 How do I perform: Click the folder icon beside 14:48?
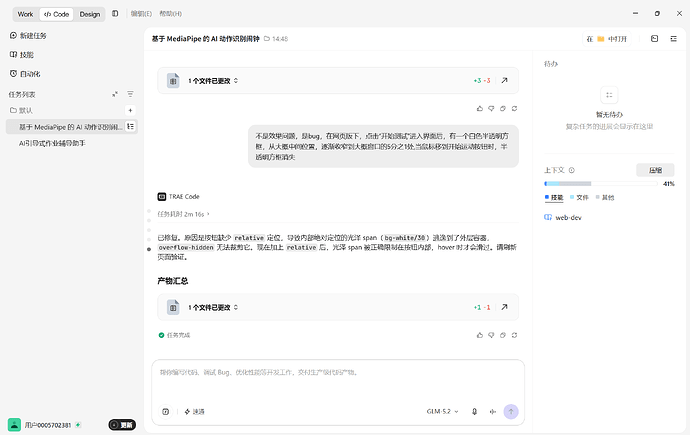(x=267, y=39)
